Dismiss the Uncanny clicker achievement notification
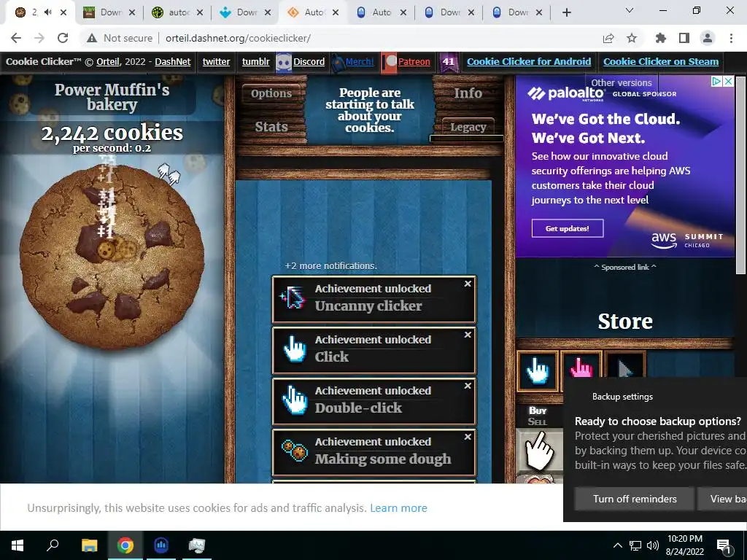 tap(468, 284)
